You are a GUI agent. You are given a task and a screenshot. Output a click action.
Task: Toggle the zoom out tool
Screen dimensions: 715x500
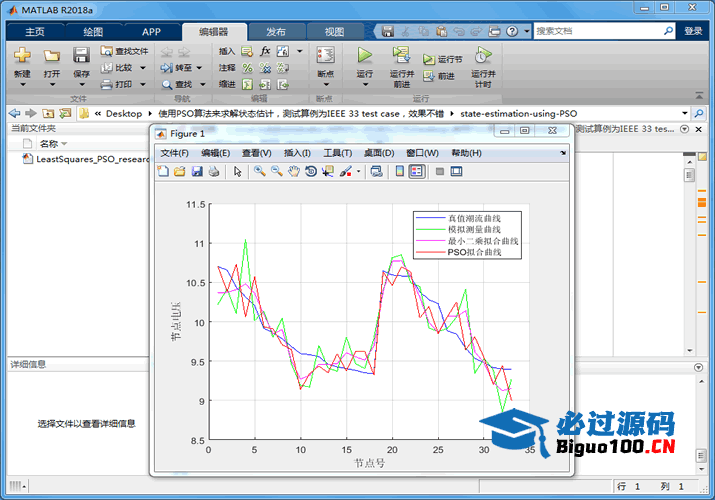[276, 171]
